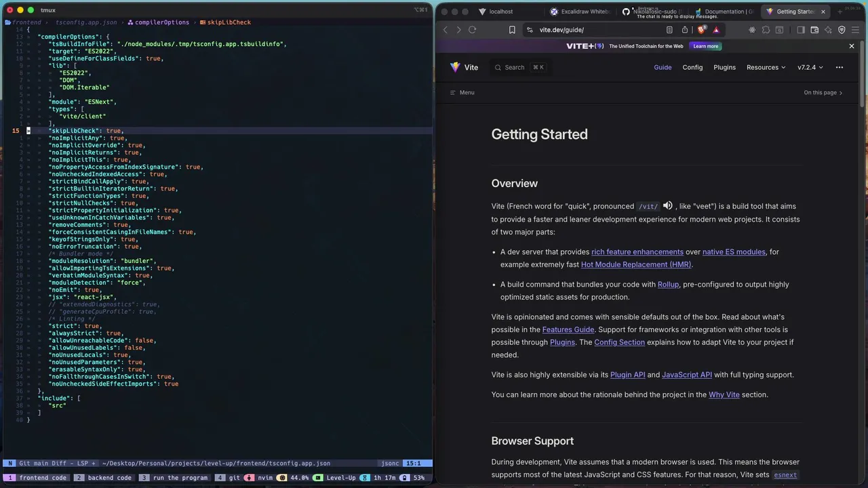
Task: Play the Vite pronunciation audio
Action: coord(668,205)
